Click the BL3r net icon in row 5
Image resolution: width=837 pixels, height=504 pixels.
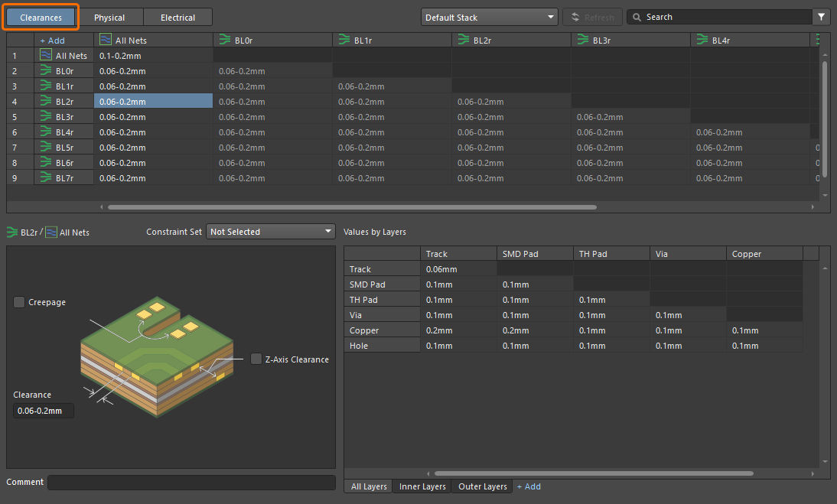pos(45,117)
